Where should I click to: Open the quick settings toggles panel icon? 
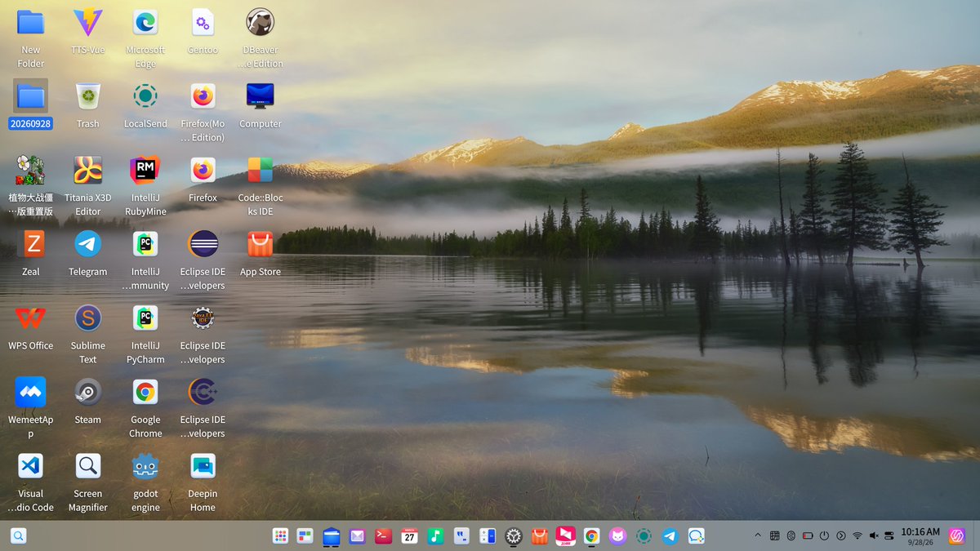point(889,535)
